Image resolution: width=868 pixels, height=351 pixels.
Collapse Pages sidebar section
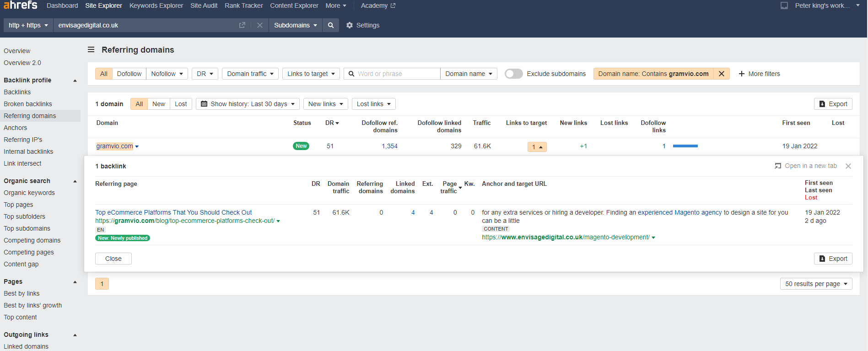75,282
